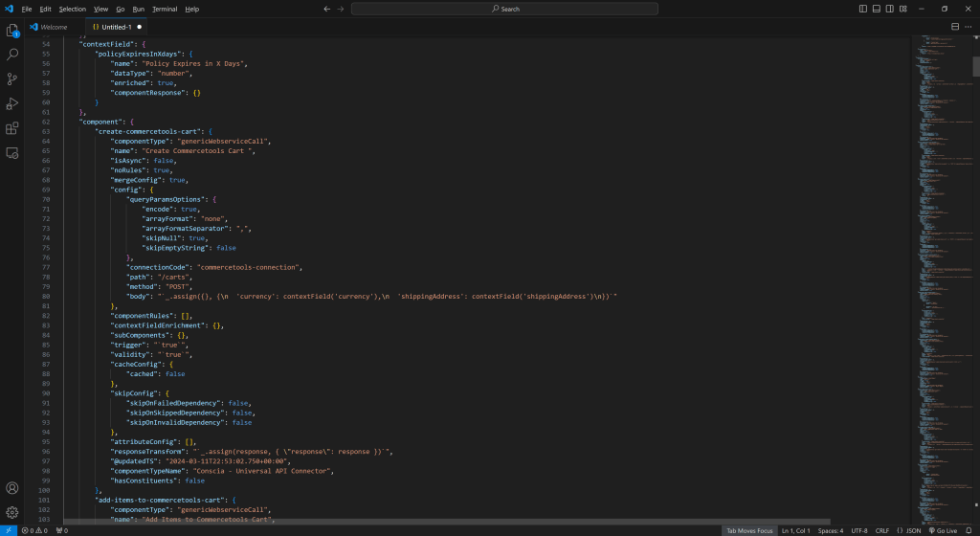Open the Selection menu
Screen dimensions: 980x536
pos(73,9)
